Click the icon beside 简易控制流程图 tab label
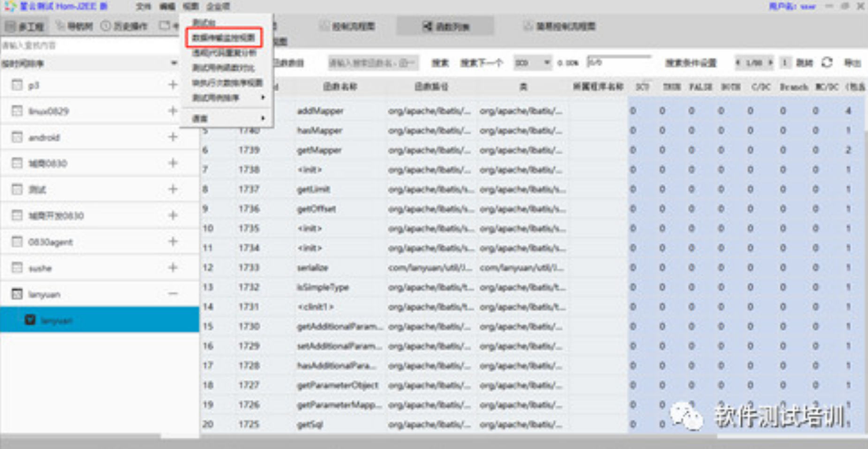 tap(528, 26)
